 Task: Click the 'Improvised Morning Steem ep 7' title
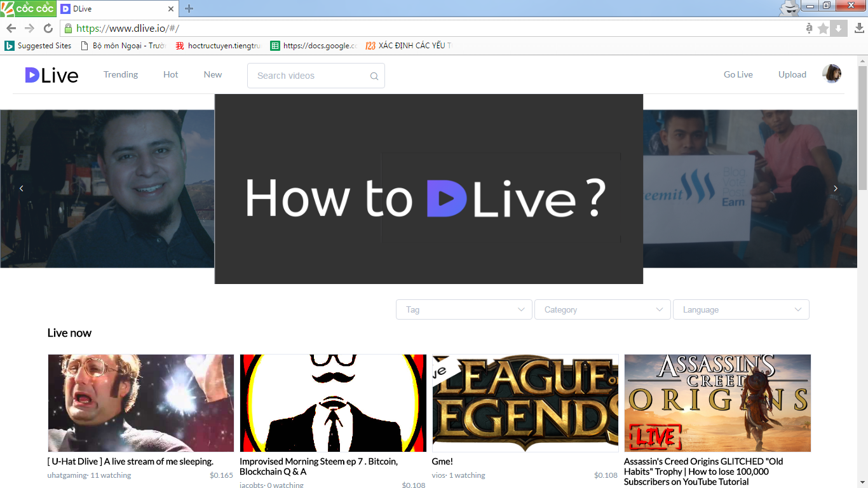coord(318,466)
